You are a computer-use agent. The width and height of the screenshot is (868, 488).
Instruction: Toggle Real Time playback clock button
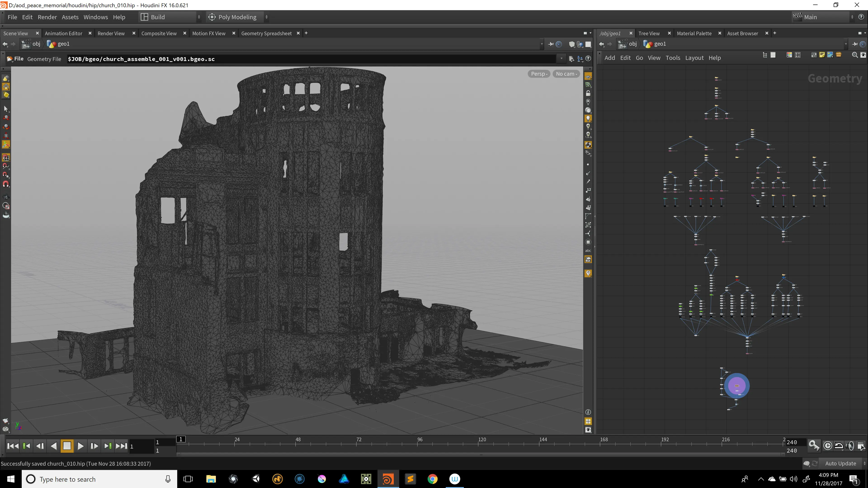828,446
